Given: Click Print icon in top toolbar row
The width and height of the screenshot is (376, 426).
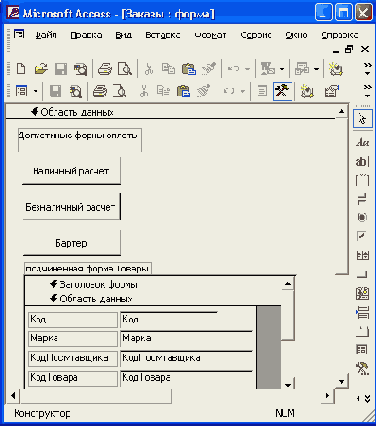Looking at the screenshot, I should (x=105, y=69).
